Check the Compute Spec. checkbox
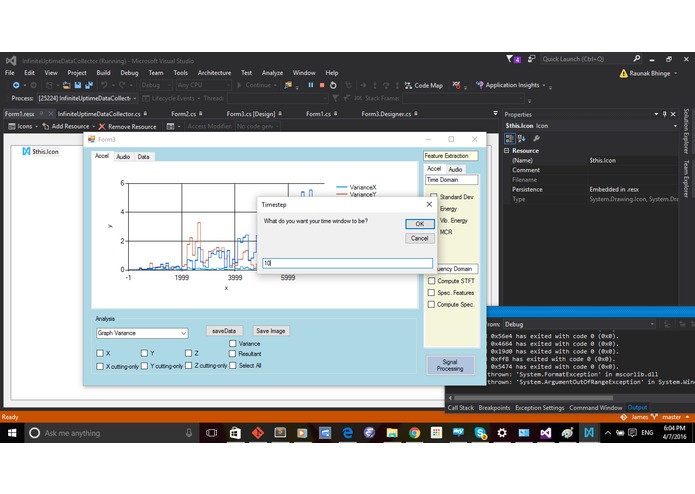This screenshot has height=494, width=695. [x=431, y=304]
